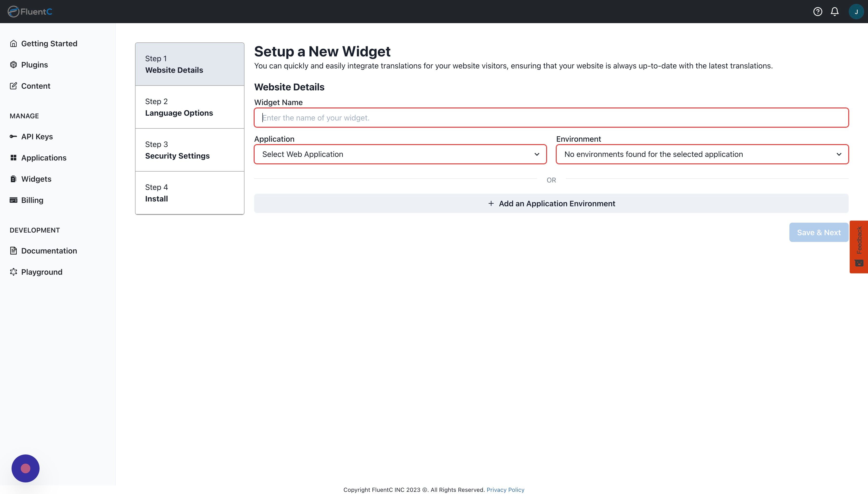The width and height of the screenshot is (868, 494).
Task: Navigate to Widgets in sidebar
Action: tap(36, 179)
